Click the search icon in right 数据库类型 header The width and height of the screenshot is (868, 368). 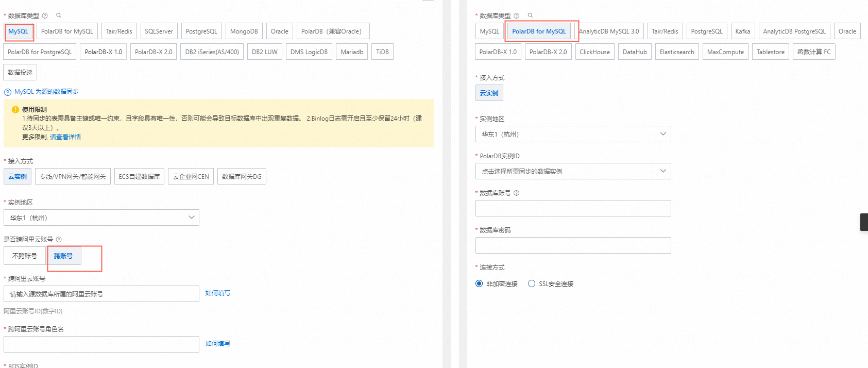tap(531, 15)
